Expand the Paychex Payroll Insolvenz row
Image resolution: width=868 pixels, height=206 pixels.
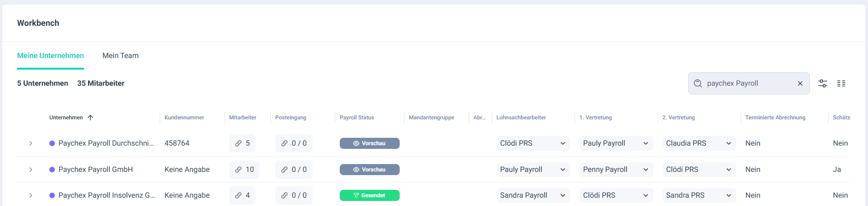(31, 195)
